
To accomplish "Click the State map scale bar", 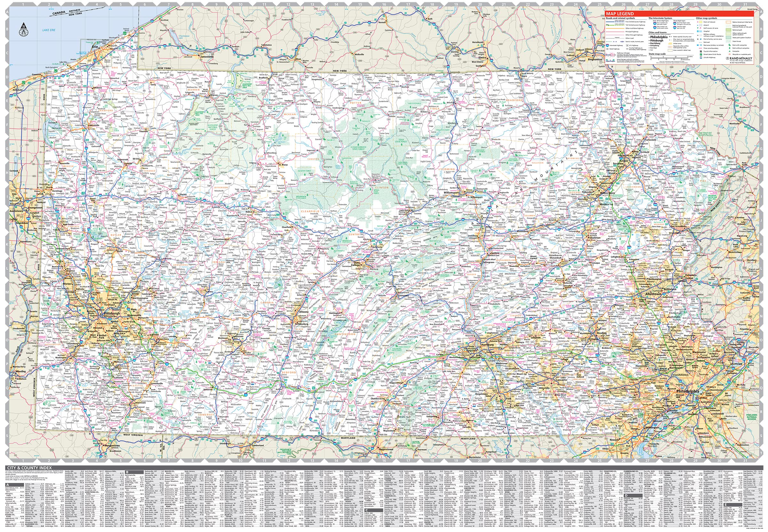I will point(669,58).
